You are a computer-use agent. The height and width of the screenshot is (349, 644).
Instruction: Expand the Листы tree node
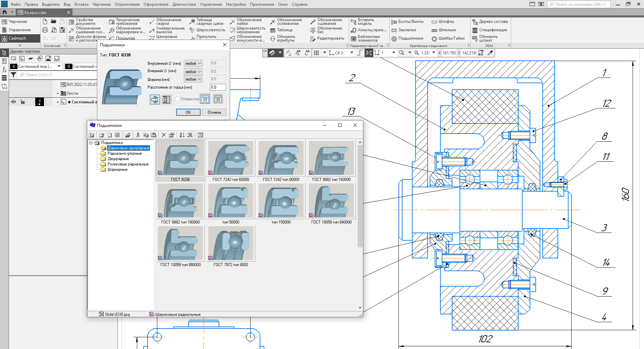click(58, 93)
